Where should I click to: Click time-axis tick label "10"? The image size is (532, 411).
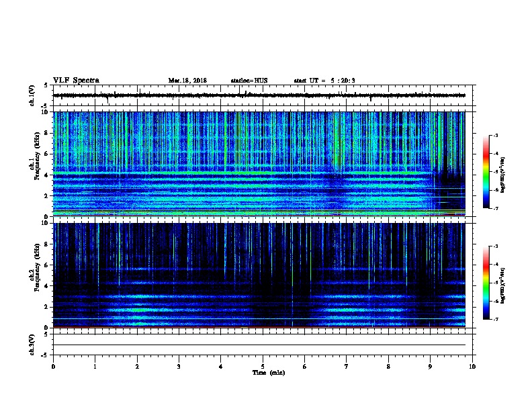[x=472, y=366]
